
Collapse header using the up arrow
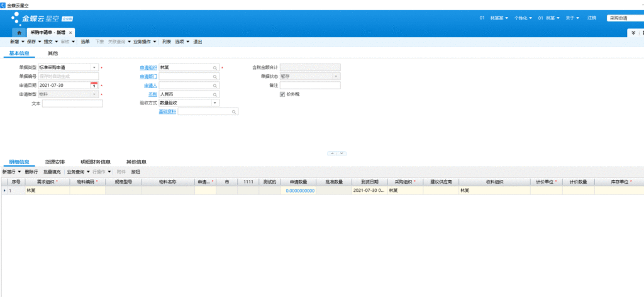(x=332, y=154)
